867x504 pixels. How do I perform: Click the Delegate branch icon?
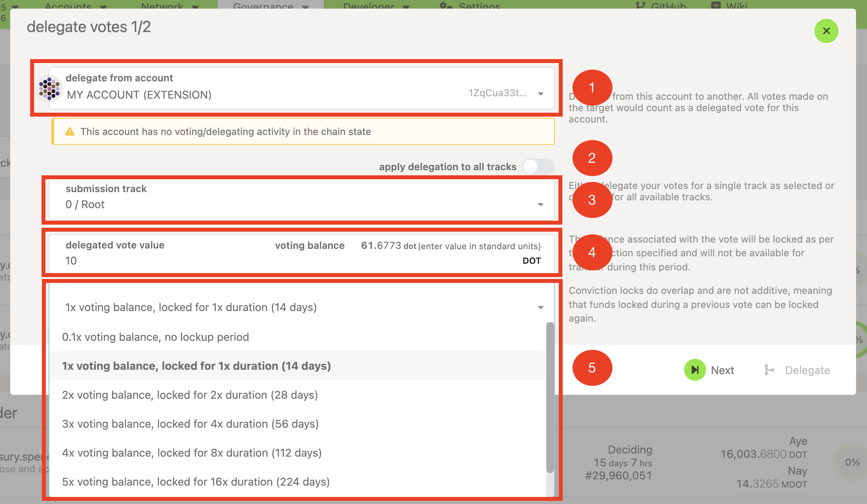(769, 370)
